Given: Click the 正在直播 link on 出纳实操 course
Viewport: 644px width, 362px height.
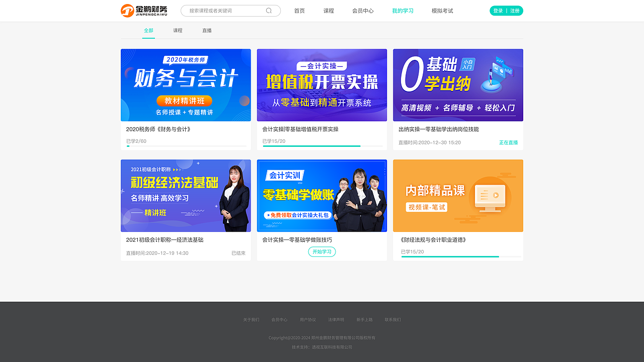Looking at the screenshot, I should point(508,142).
